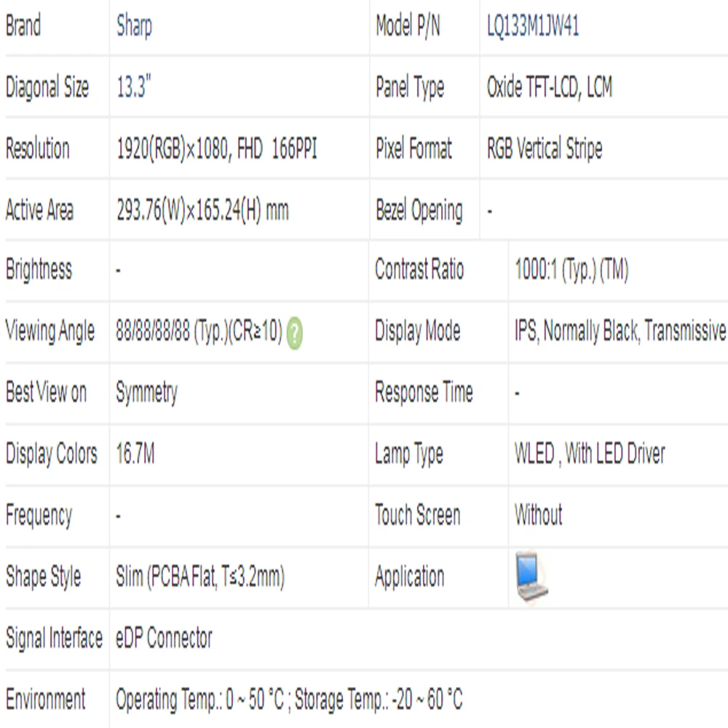
Task: Select active area '293.76(W)×165.24(H) mm'
Action: tap(202, 210)
